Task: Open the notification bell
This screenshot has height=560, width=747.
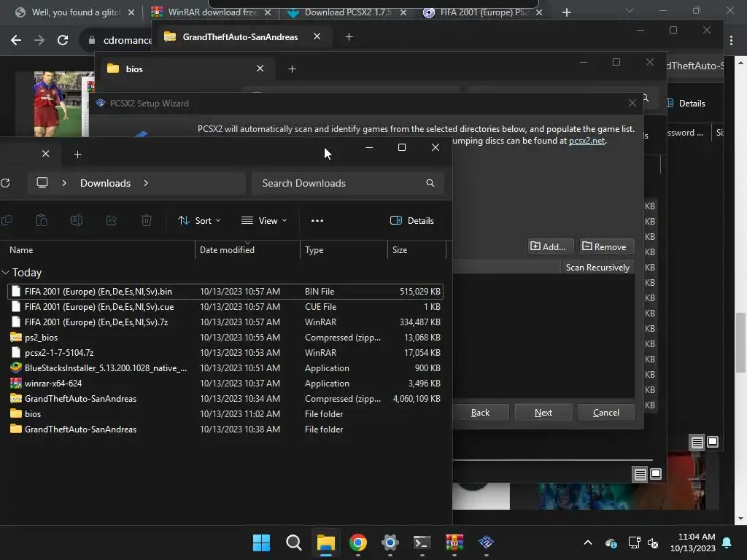Action: pos(727,542)
